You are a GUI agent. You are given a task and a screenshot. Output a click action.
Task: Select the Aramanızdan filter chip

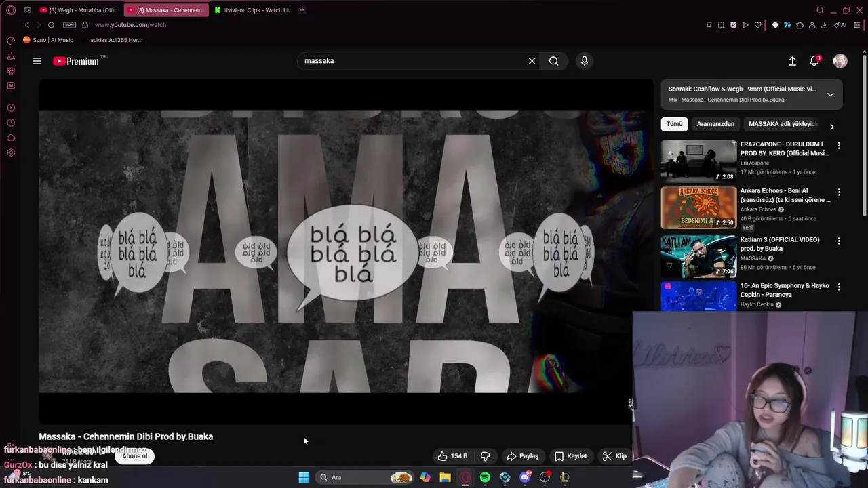pyautogui.click(x=715, y=124)
